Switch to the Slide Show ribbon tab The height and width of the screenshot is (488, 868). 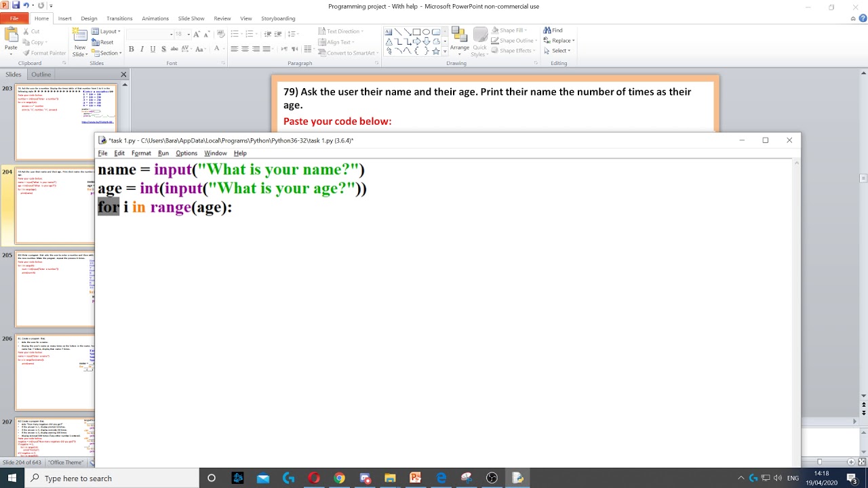pyautogui.click(x=191, y=18)
